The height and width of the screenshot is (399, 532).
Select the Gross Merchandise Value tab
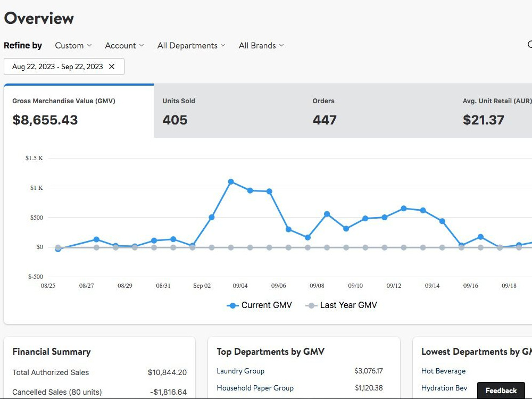(x=79, y=111)
